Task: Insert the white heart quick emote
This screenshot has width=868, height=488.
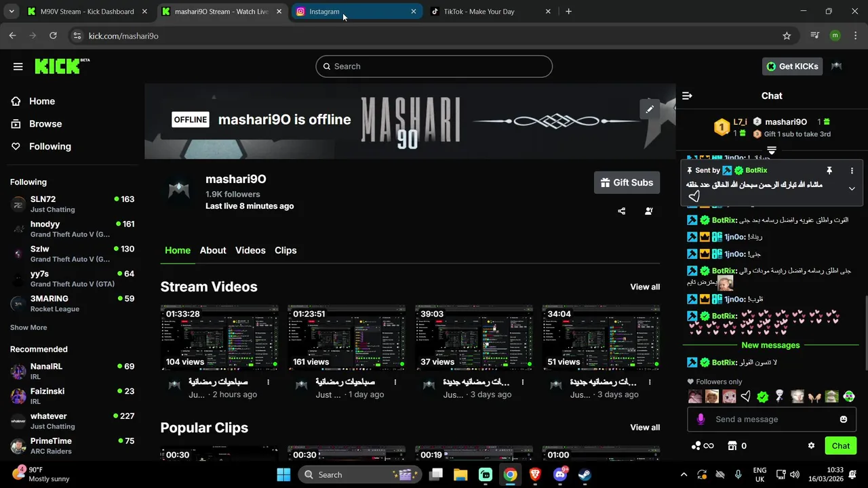Action: click(746, 396)
